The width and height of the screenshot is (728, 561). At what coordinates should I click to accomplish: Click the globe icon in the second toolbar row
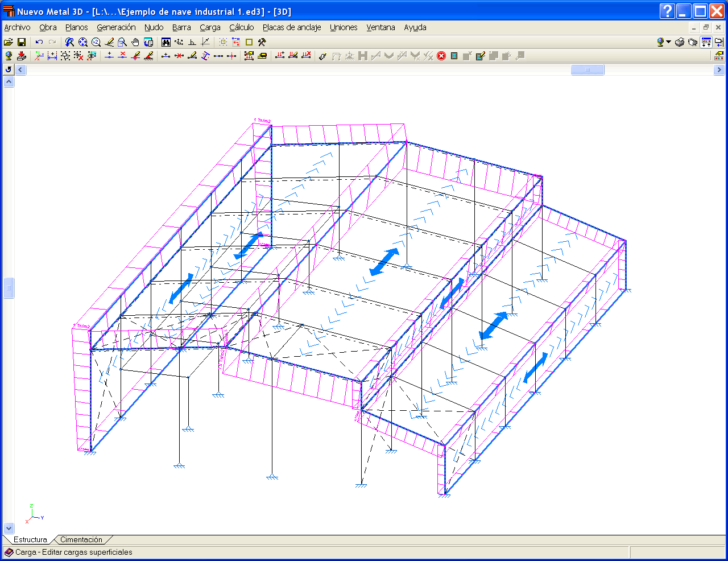click(9, 56)
